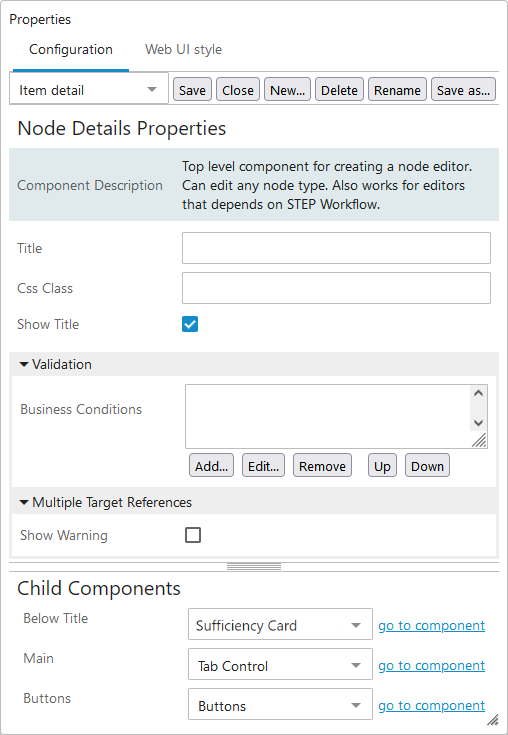The image size is (508, 735).
Task: Select the Configuration tab
Action: point(71,50)
